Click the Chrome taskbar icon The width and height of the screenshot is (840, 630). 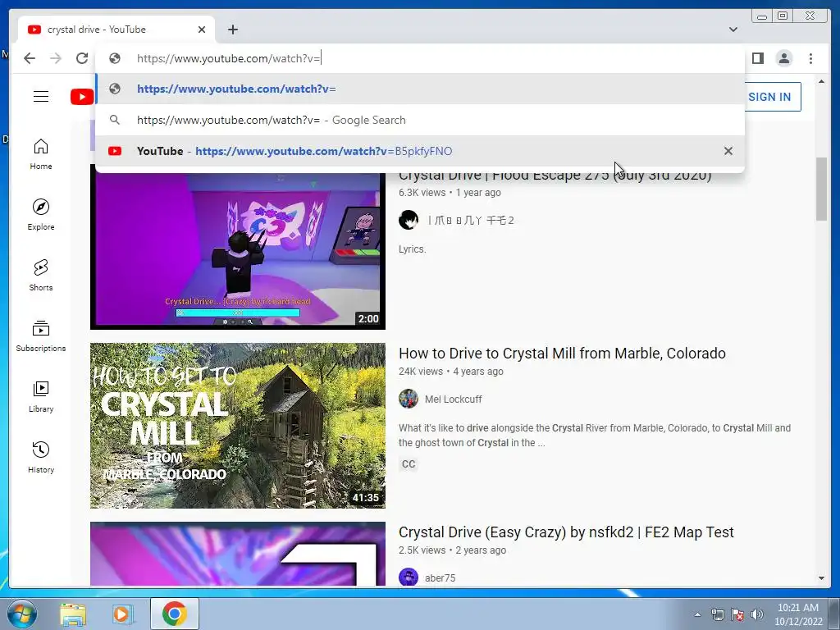[x=174, y=614]
